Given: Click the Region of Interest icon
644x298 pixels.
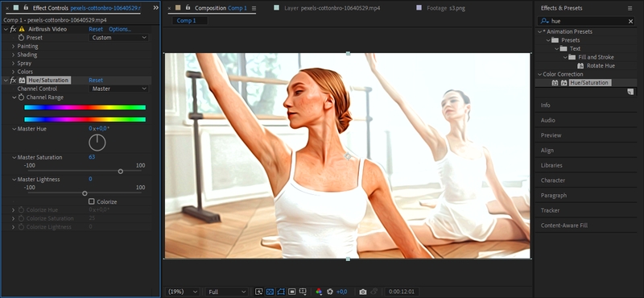Looking at the screenshot, I should click(292, 292).
